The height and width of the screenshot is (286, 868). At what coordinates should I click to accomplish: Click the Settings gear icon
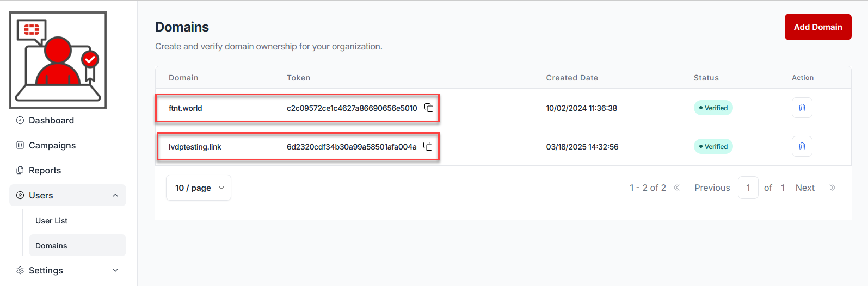click(20, 270)
